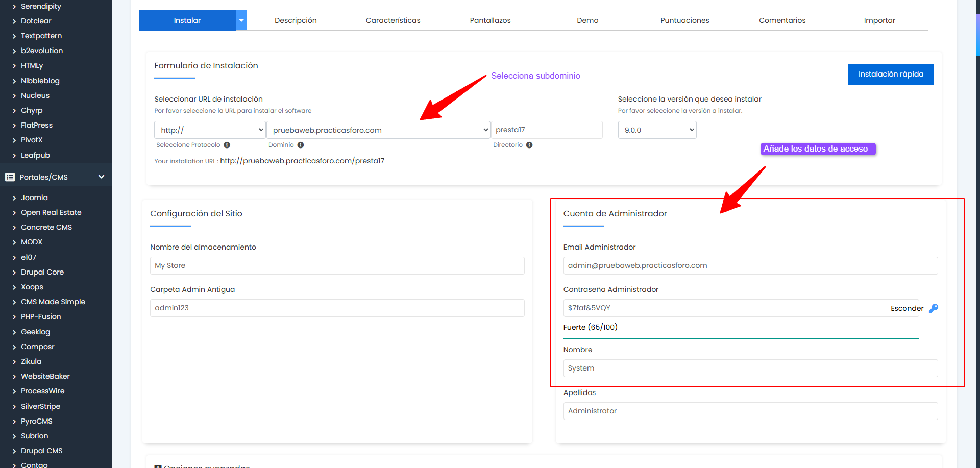Switch to the Características tab
Viewport: 980px width, 468px height.
(x=393, y=20)
